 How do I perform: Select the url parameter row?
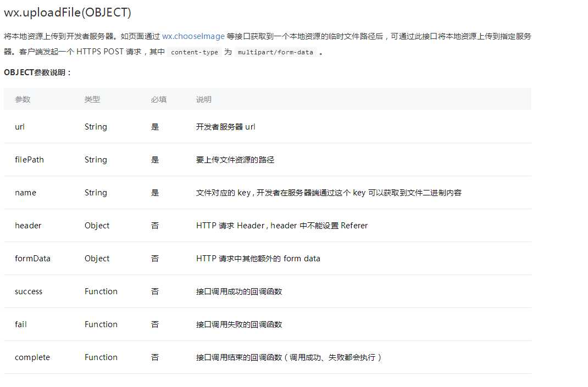[x=19, y=127]
